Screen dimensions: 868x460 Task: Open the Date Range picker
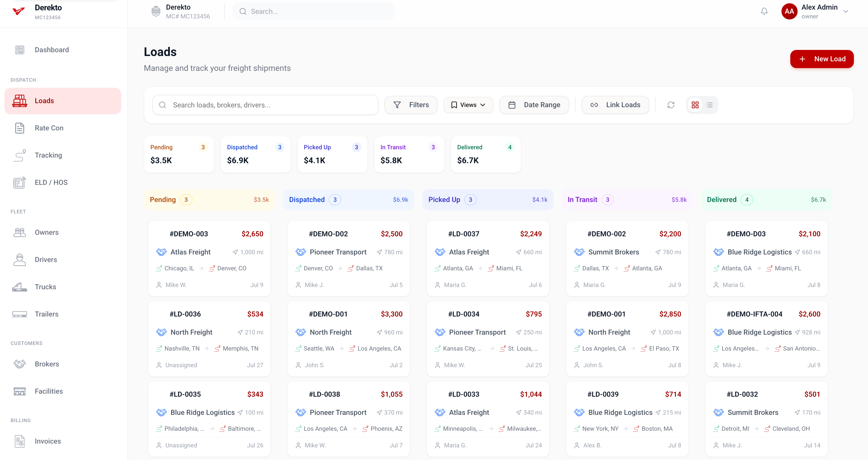click(534, 105)
